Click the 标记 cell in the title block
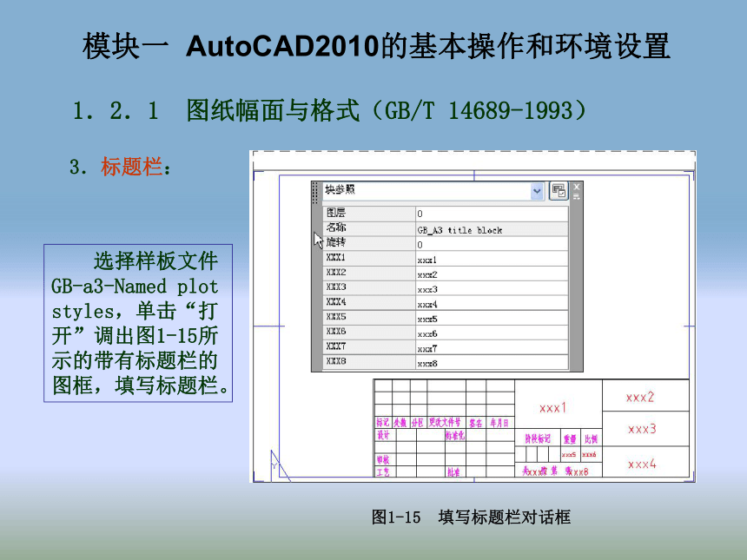The height and width of the screenshot is (560, 747). (382, 422)
